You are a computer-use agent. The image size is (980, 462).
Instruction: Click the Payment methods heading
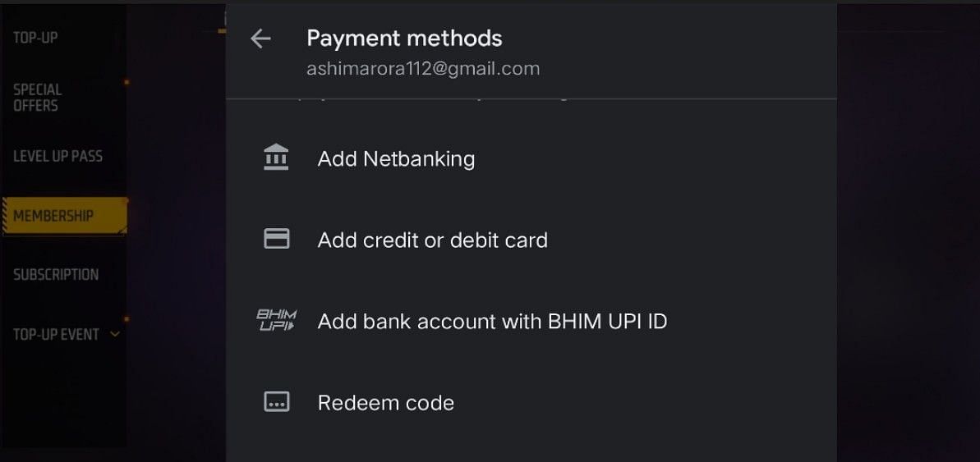pyautogui.click(x=404, y=38)
